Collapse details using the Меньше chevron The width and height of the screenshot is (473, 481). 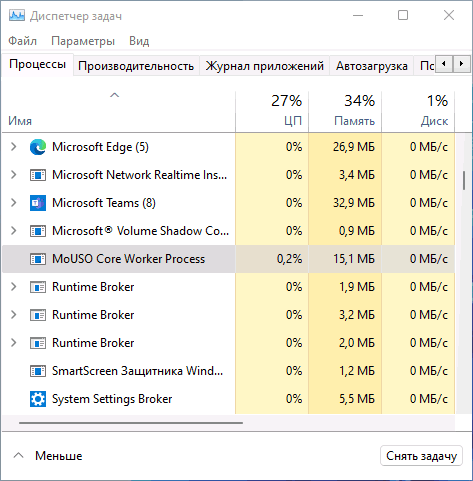(19, 455)
